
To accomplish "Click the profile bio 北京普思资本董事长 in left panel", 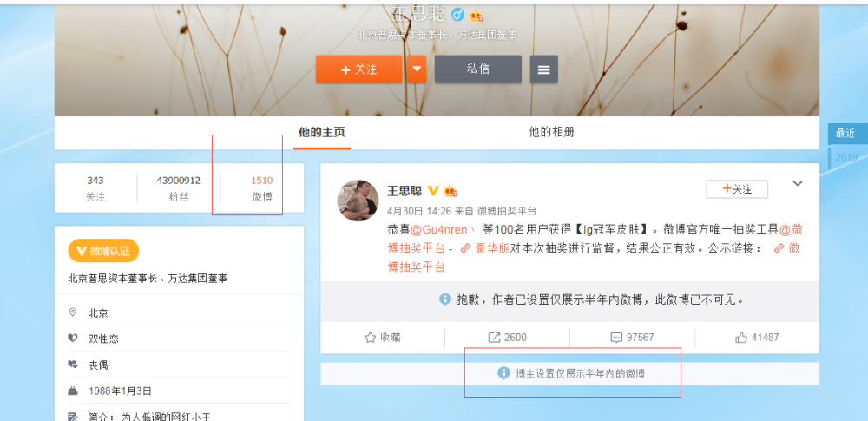I will [x=148, y=278].
